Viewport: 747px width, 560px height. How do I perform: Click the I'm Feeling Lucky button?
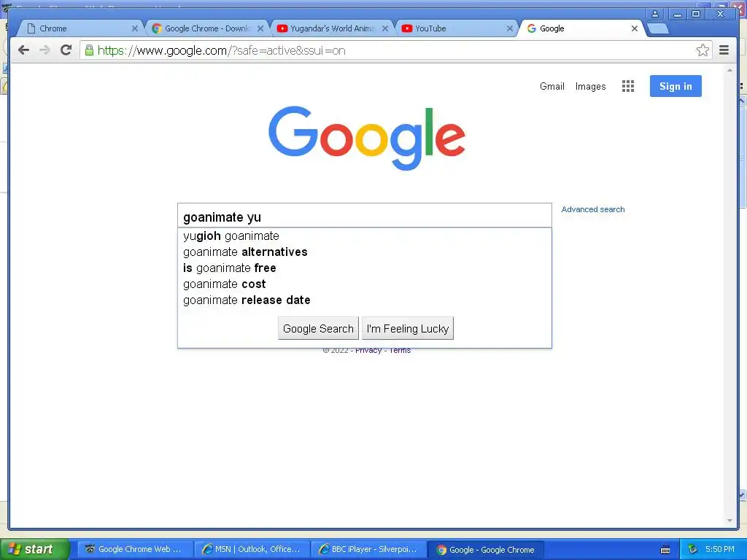coord(408,329)
